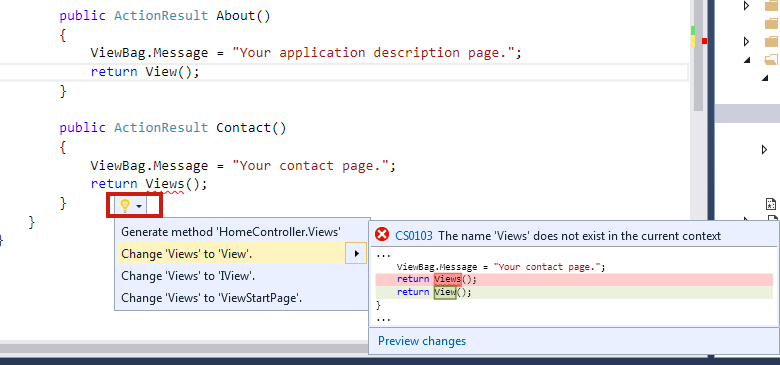780x365 pixels.
Task: Open the dropdown arrow beside the lightbulb
Action: click(140, 206)
